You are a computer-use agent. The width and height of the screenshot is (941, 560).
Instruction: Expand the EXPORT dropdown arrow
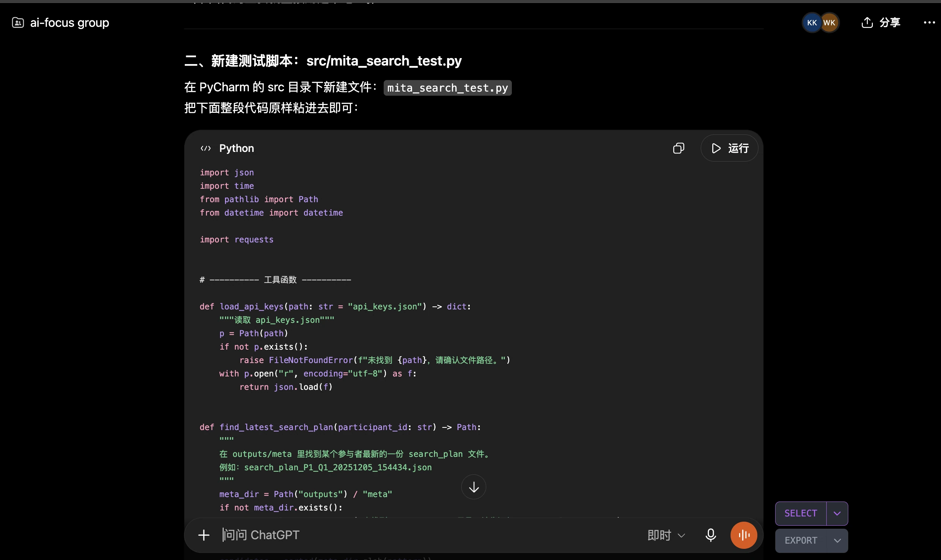pos(837,541)
